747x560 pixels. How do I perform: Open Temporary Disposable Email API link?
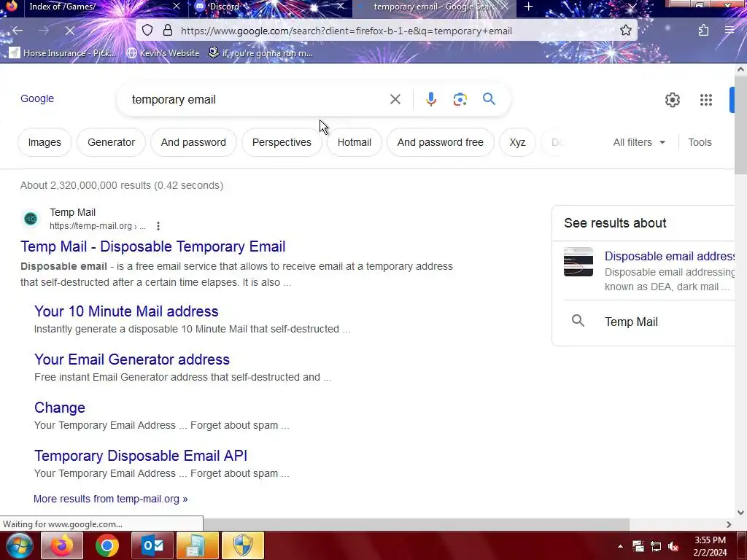point(141,456)
